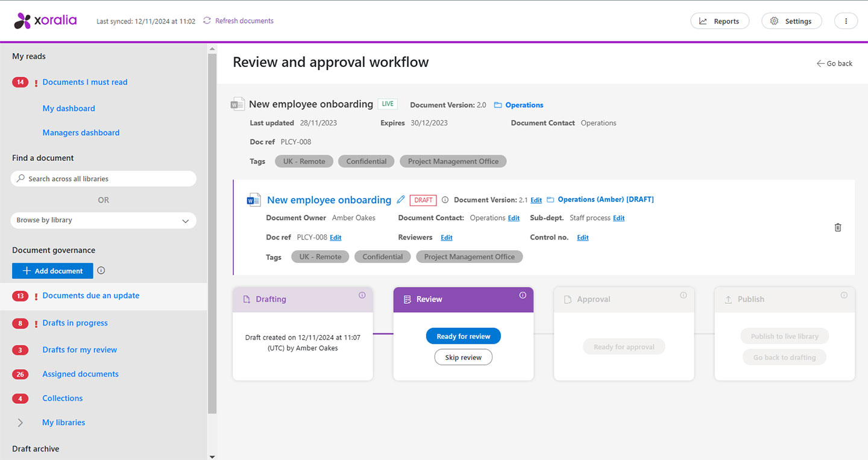868x460 pixels.
Task: Open the draft New employee onboarding title link
Action: [329, 200]
